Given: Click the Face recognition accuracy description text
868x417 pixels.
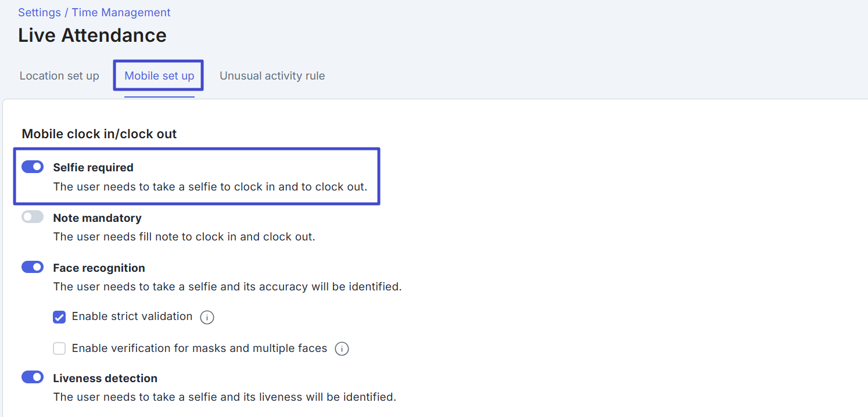Looking at the screenshot, I should pyautogui.click(x=227, y=287).
